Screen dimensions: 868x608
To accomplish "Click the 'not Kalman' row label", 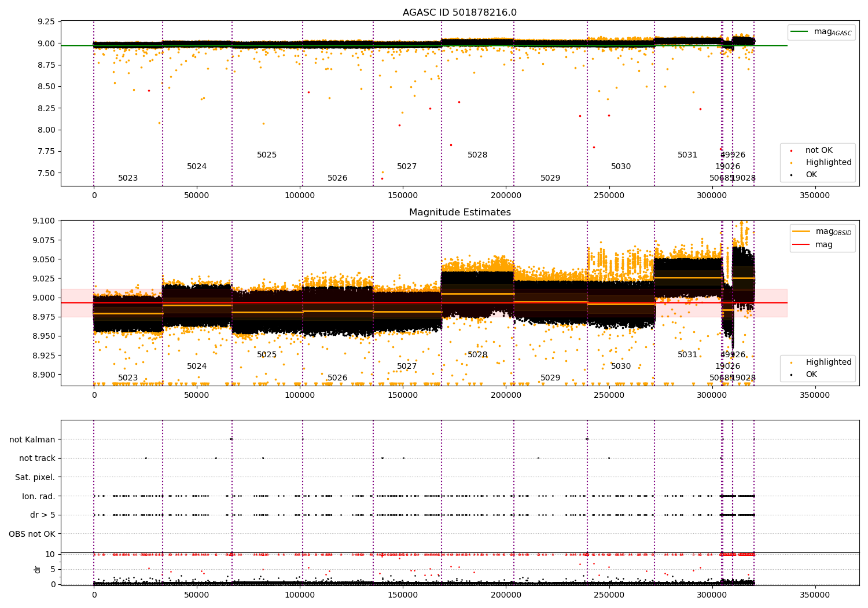I will (32, 439).
